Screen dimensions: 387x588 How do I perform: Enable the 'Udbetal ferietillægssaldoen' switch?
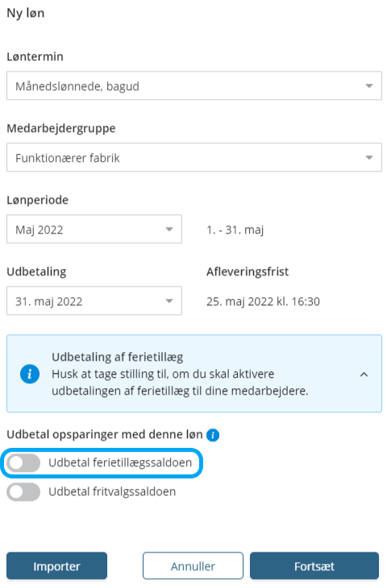click(x=23, y=463)
